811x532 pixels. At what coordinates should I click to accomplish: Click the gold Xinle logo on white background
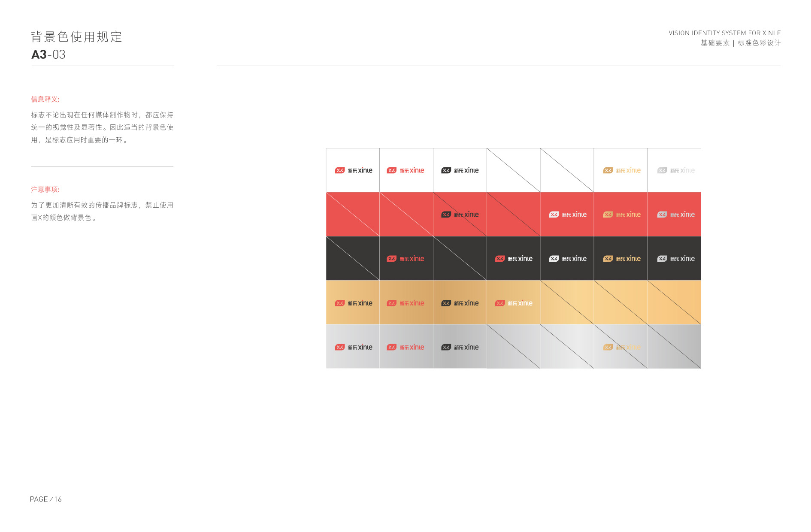pyautogui.click(x=622, y=170)
